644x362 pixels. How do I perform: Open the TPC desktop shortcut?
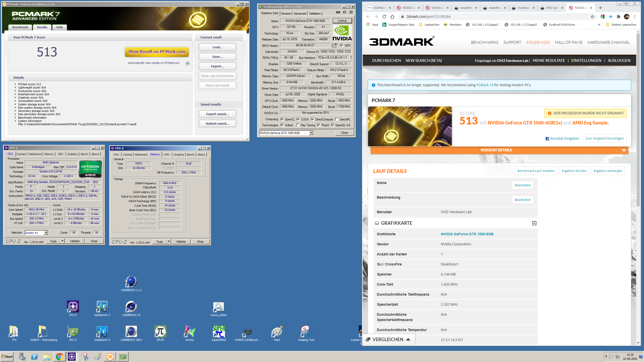tap(14, 333)
